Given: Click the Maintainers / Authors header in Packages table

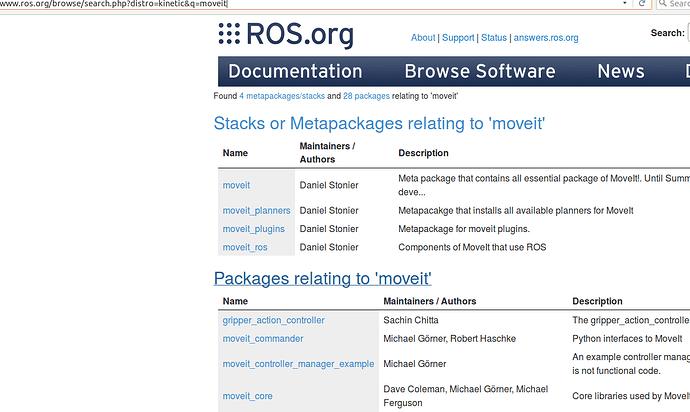Looking at the screenshot, I should pos(429,302).
